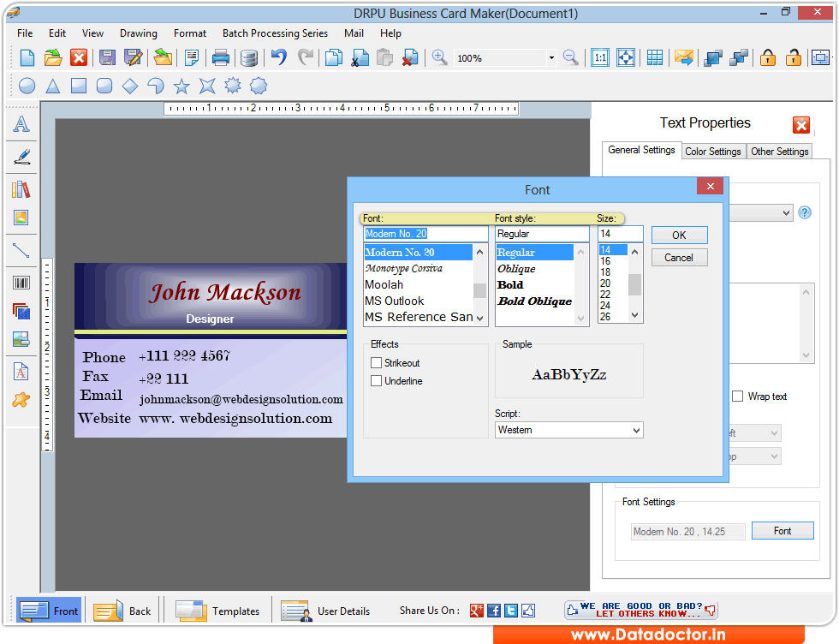The width and height of the screenshot is (839, 644).
Task: Open the Drawing menu
Action: pyautogui.click(x=139, y=33)
